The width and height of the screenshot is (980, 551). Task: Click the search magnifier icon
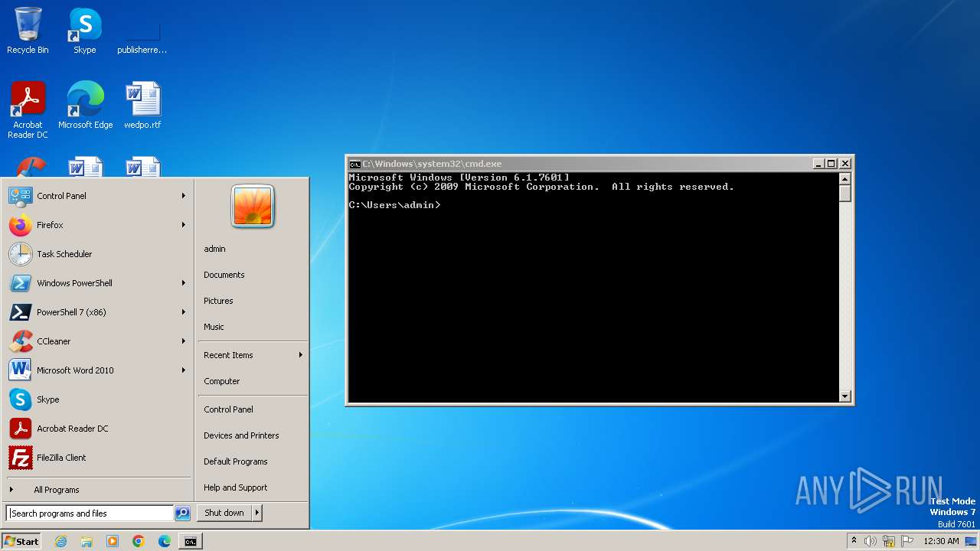pyautogui.click(x=182, y=514)
